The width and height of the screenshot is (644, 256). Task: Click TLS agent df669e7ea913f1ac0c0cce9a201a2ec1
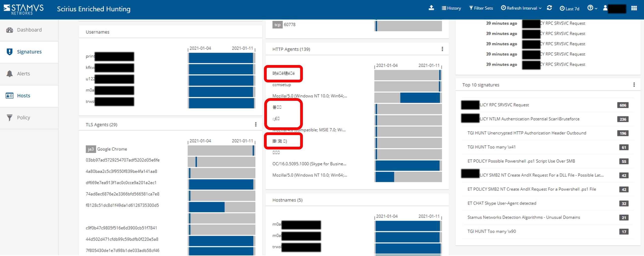pyautogui.click(x=121, y=183)
